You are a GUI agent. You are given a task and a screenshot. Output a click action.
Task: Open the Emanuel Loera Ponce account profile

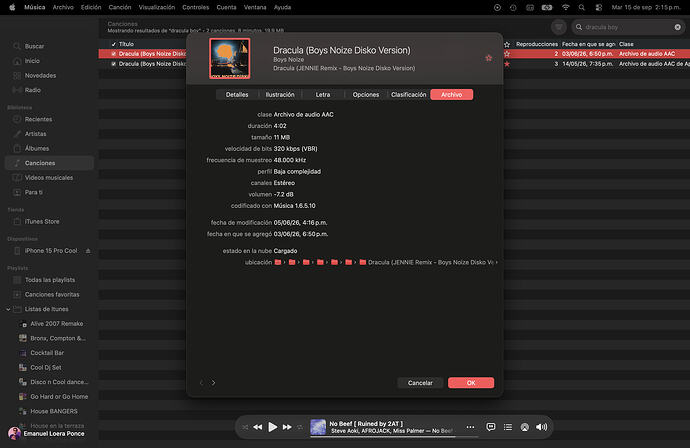[x=46, y=433]
